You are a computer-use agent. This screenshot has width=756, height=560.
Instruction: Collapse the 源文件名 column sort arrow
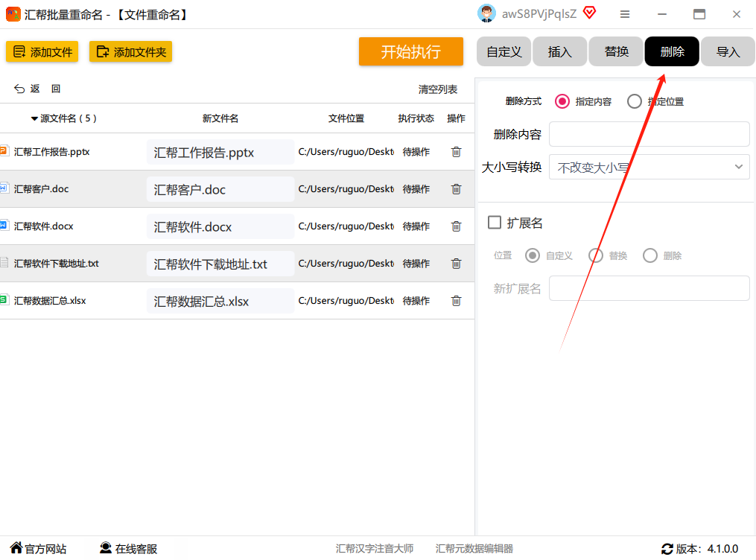(34, 118)
